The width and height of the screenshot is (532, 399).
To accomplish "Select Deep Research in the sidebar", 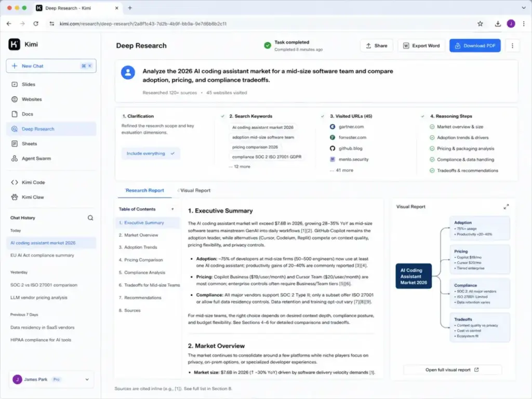I will (x=51, y=129).
